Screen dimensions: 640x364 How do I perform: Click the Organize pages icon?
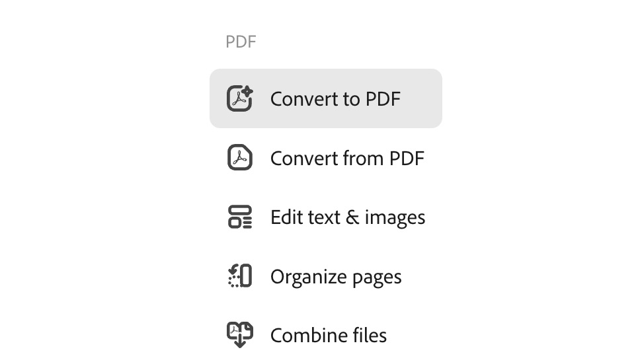point(240,276)
